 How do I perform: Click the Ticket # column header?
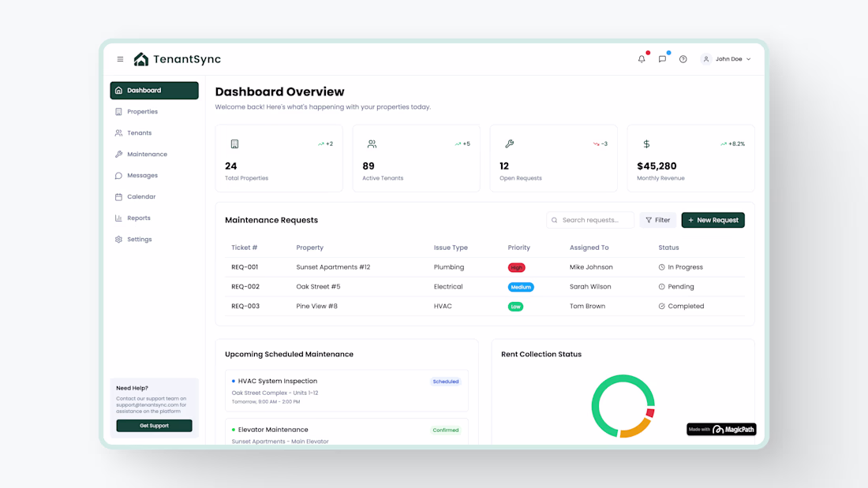pyautogui.click(x=244, y=248)
